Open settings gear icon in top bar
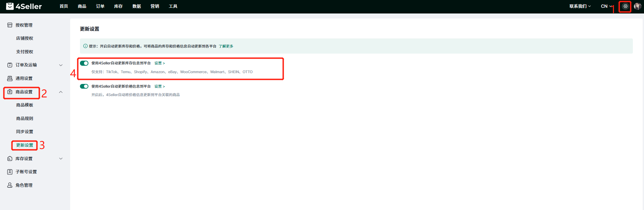644x210 pixels. pos(625,6)
